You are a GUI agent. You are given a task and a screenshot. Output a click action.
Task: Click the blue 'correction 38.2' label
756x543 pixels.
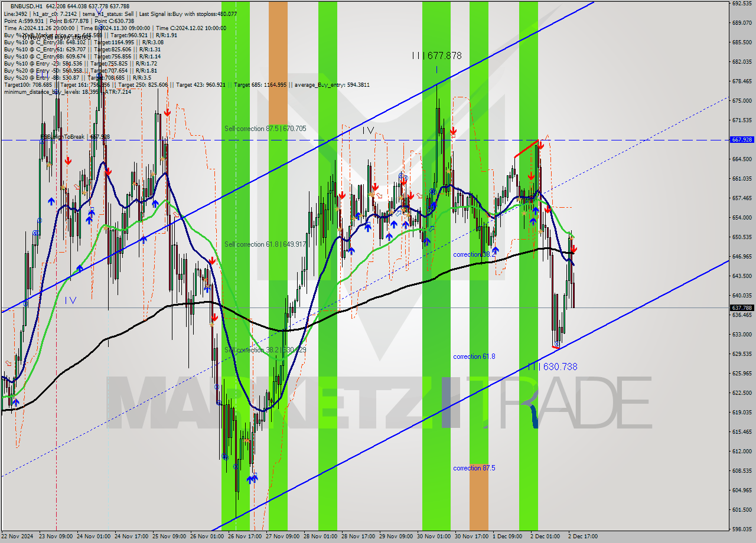tap(474, 254)
